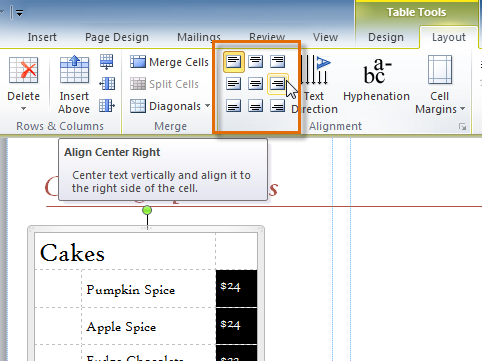This screenshot has height=361, width=482.
Task: Open the Diagonals dropdown menu
Action: click(170, 106)
